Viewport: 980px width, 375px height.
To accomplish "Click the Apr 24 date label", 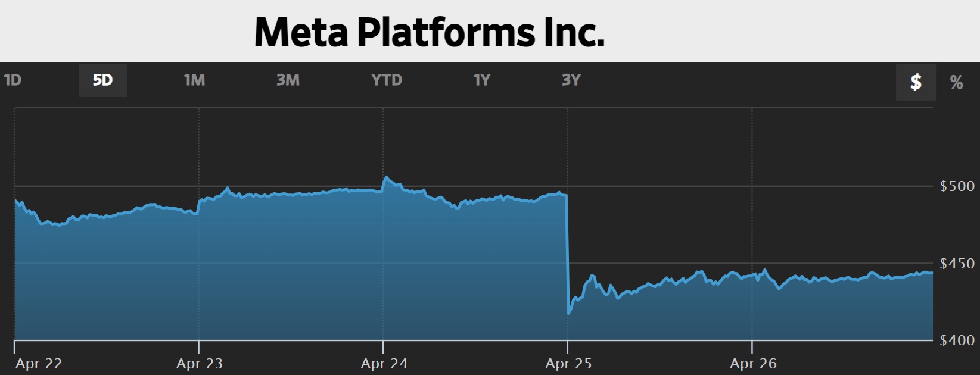I will pyautogui.click(x=384, y=363).
